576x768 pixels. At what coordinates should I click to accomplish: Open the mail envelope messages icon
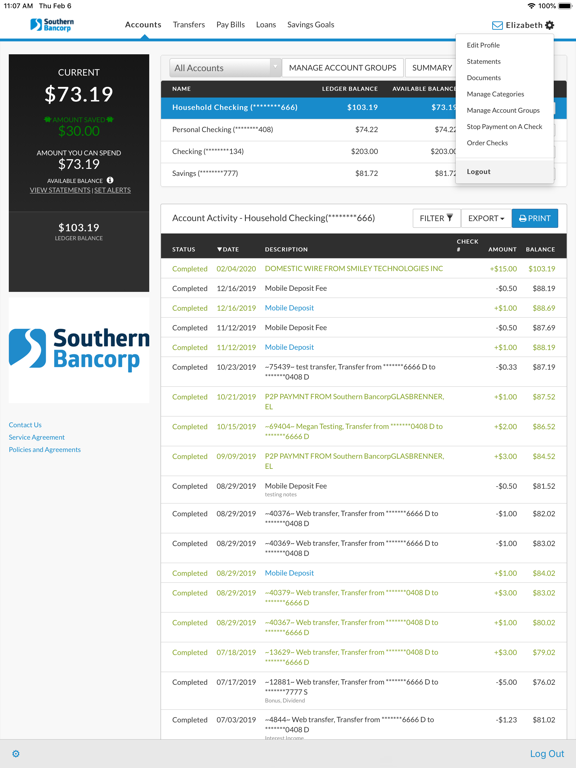pyautogui.click(x=497, y=25)
